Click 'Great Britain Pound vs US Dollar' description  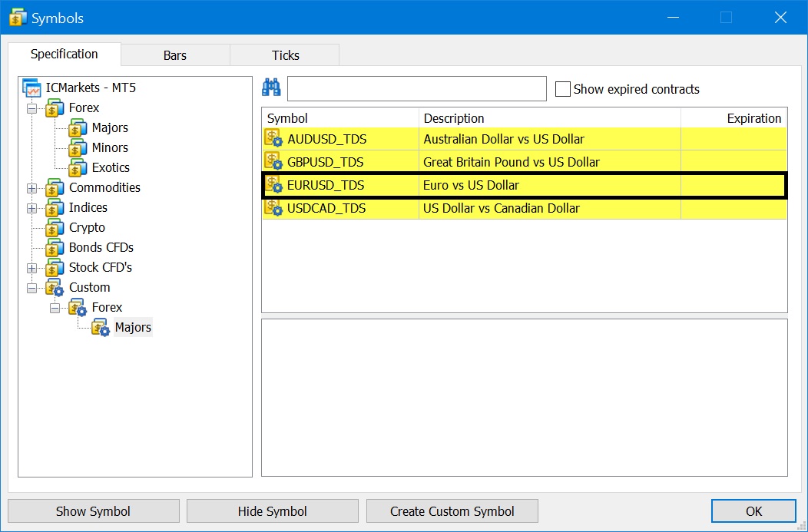pos(512,162)
